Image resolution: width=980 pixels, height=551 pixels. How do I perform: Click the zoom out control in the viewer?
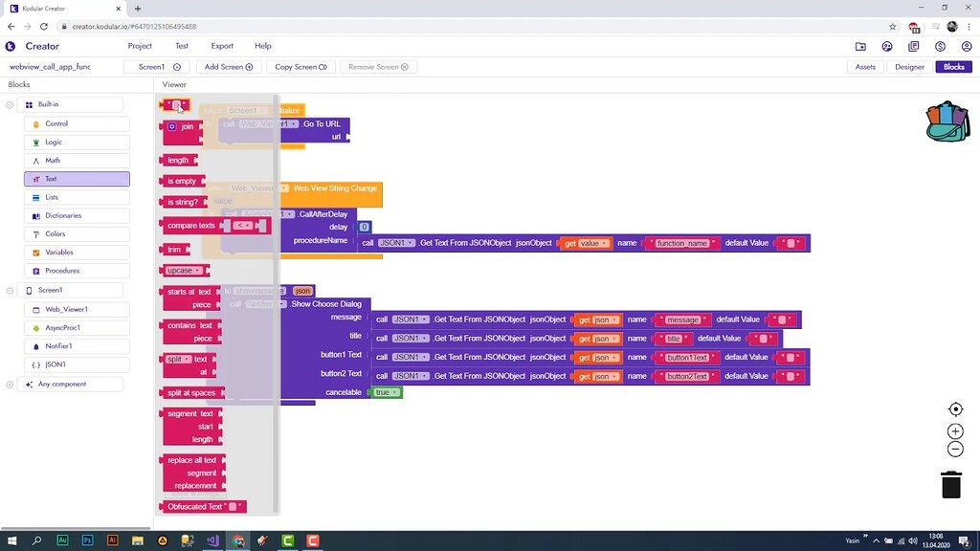pos(955,449)
